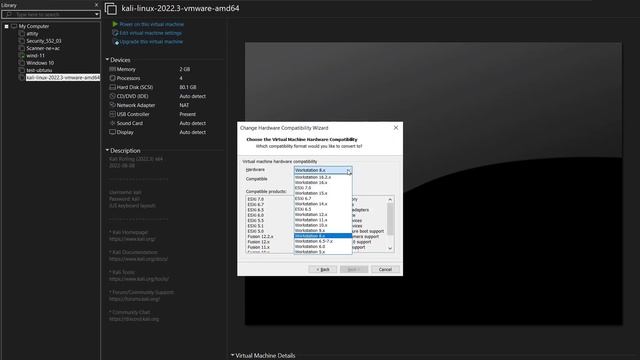Click the search magnifier icon in Library

(9, 14)
